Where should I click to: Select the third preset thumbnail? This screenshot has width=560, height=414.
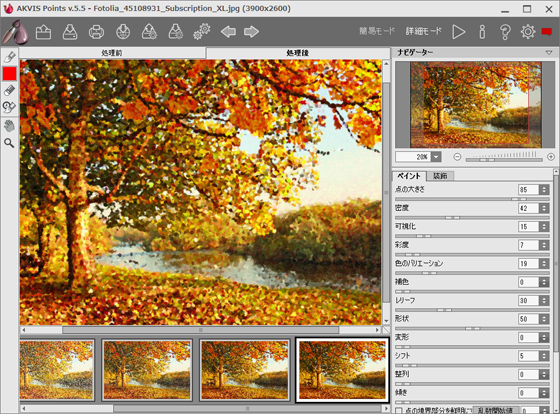245,369
